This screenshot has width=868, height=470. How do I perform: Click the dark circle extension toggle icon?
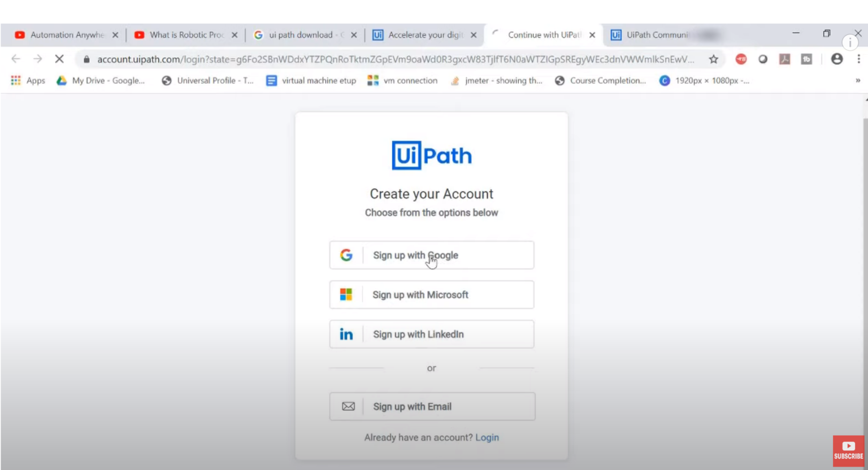(763, 59)
